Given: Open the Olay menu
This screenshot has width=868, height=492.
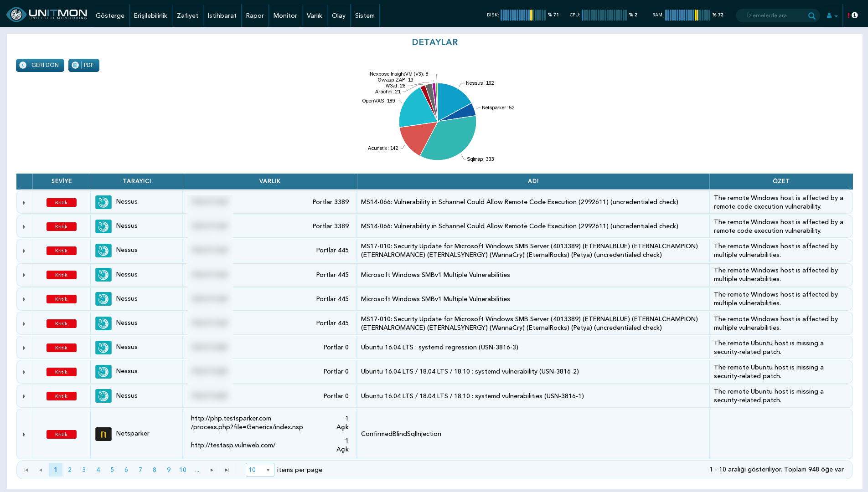Looking at the screenshot, I should click(339, 15).
